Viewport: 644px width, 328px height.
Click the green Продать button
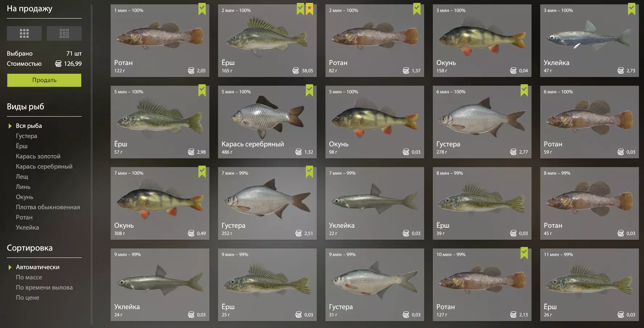44,80
